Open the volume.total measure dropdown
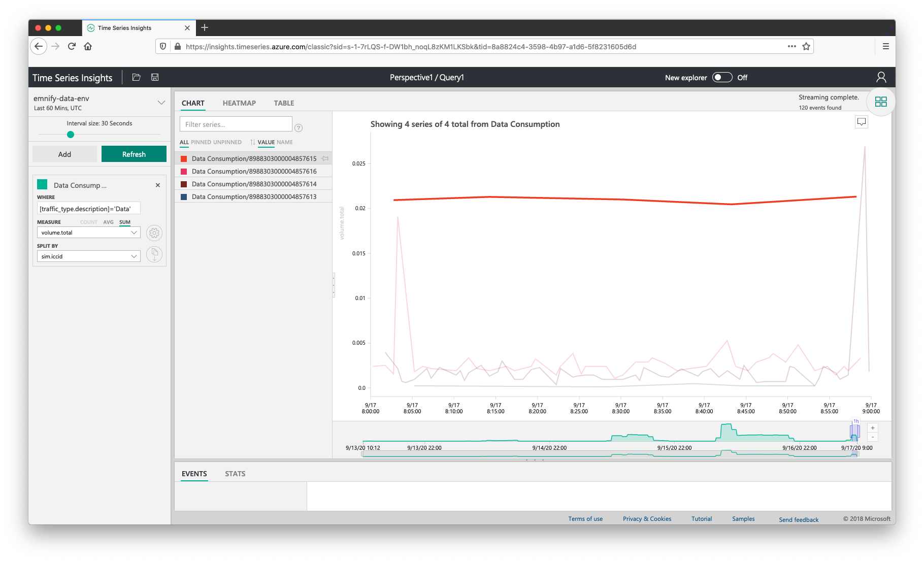This screenshot has width=924, height=562. coord(89,233)
